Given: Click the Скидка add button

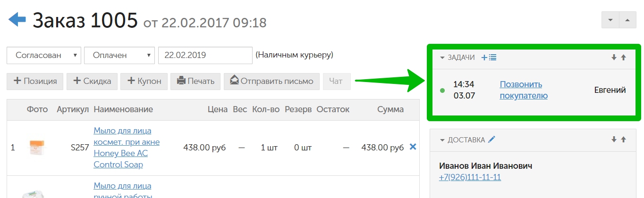Looking at the screenshot, I should 92,81.
